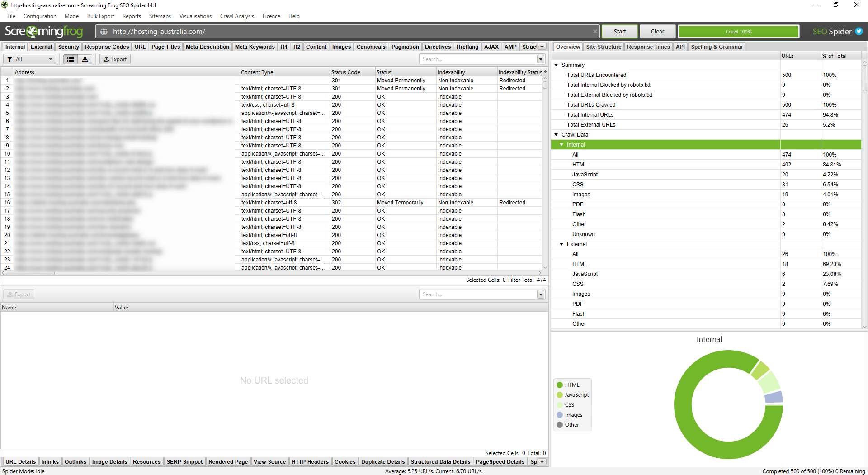Click the Screaming Frog title bar app icon
This screenshot has width=868, height=475.
[5, 5]
